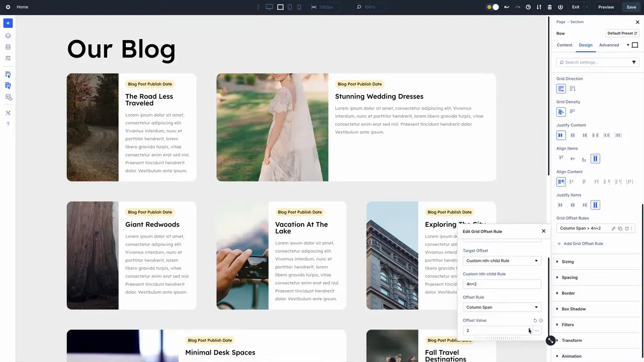Click the resize arrows circle on the panel

(x=551, y=340)
